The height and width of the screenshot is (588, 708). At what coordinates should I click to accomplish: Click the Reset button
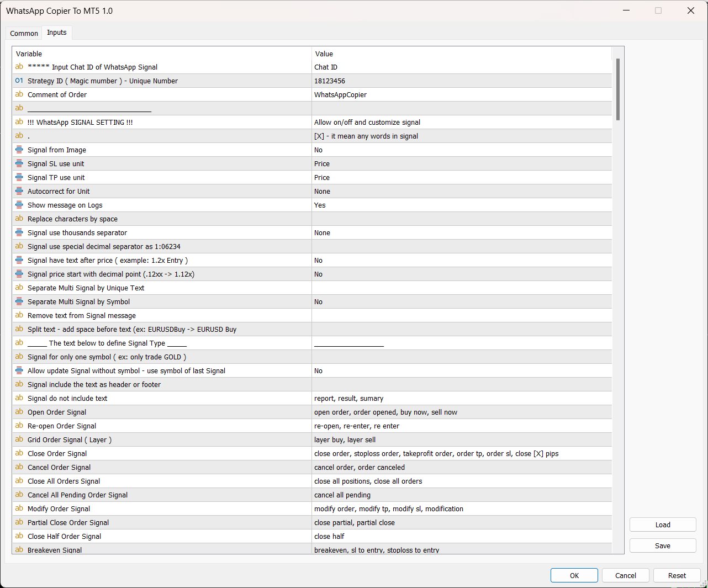pyautogui.click(x=677, y=575)
